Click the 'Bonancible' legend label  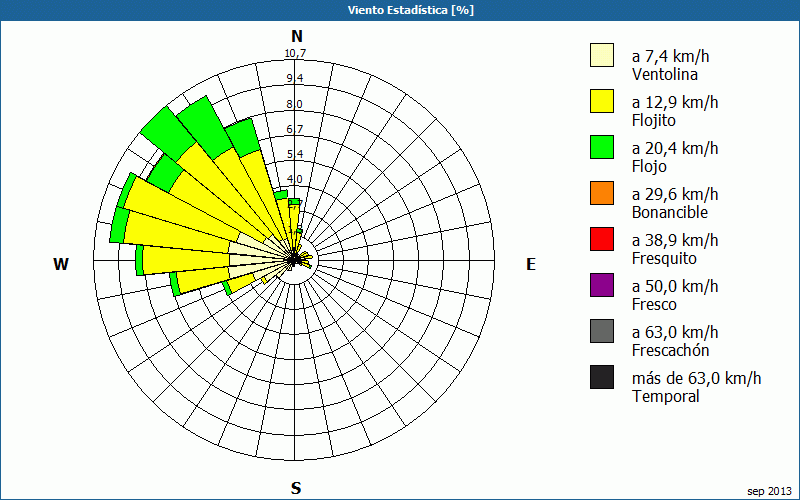click(670, 212)
